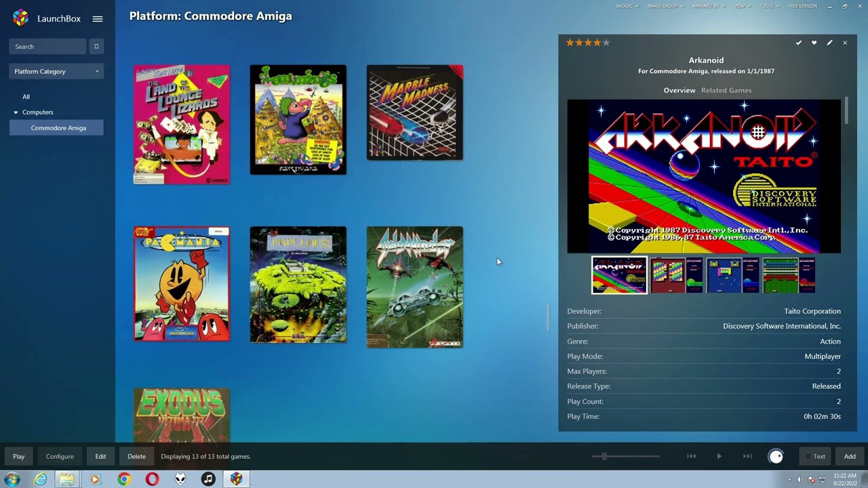
Task: Open the Badges dropdown menu
Action: coord(627,6)
